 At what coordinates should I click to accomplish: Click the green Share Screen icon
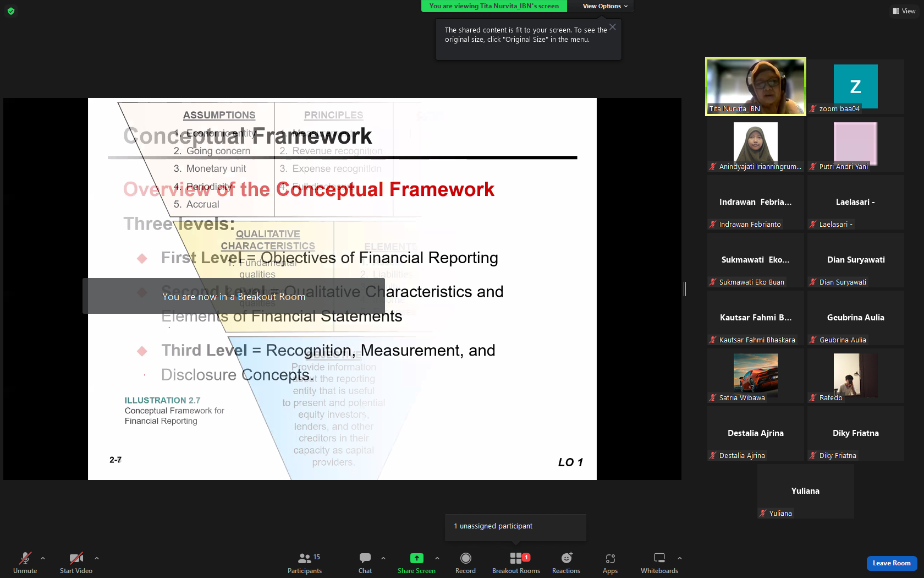click(x=417, y=558)
